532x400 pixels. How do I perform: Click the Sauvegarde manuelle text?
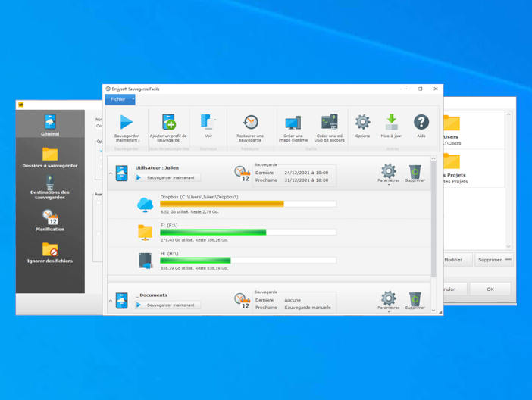point(308,308)
